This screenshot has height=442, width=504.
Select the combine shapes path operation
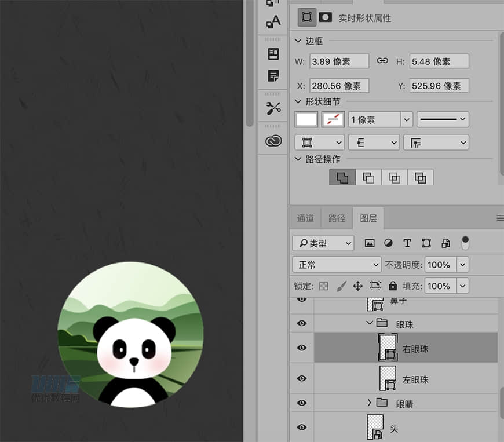pos(342,177)
